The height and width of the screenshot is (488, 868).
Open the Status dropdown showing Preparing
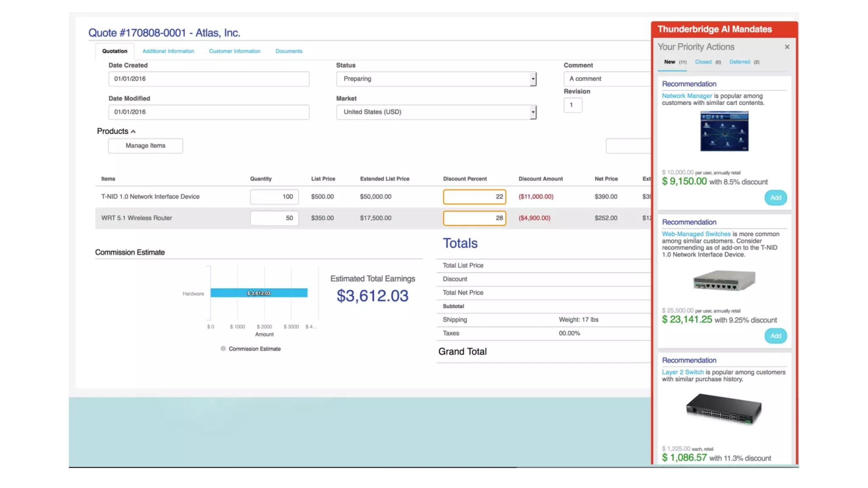tap(436, 79)
